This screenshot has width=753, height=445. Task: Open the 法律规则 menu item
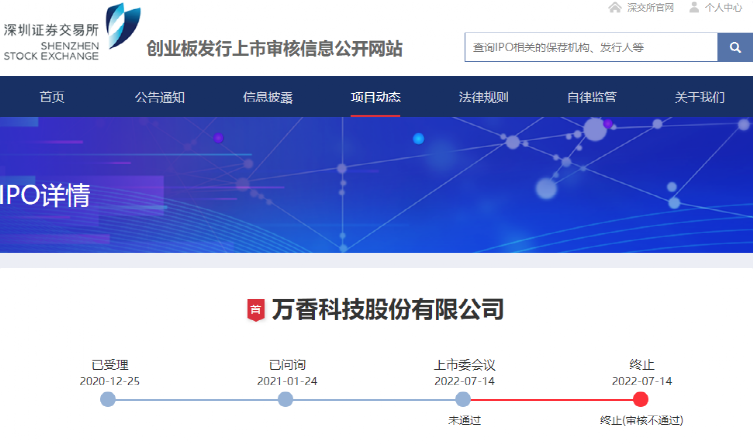(484, 97)
